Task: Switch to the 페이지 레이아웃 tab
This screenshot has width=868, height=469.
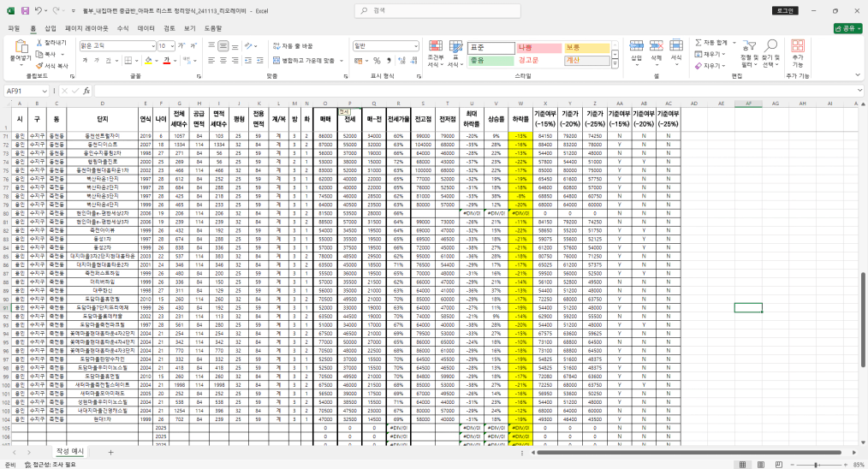Action: pos(87,28)
